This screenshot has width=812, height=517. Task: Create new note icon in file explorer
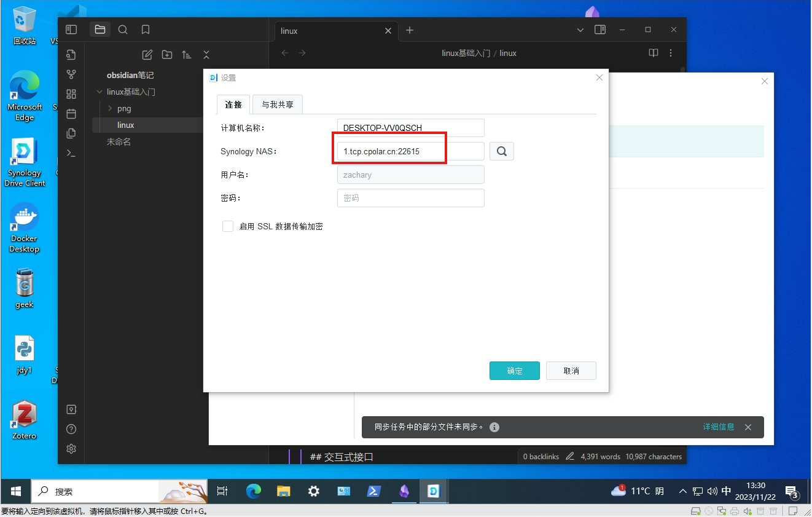tap(147, 55)
